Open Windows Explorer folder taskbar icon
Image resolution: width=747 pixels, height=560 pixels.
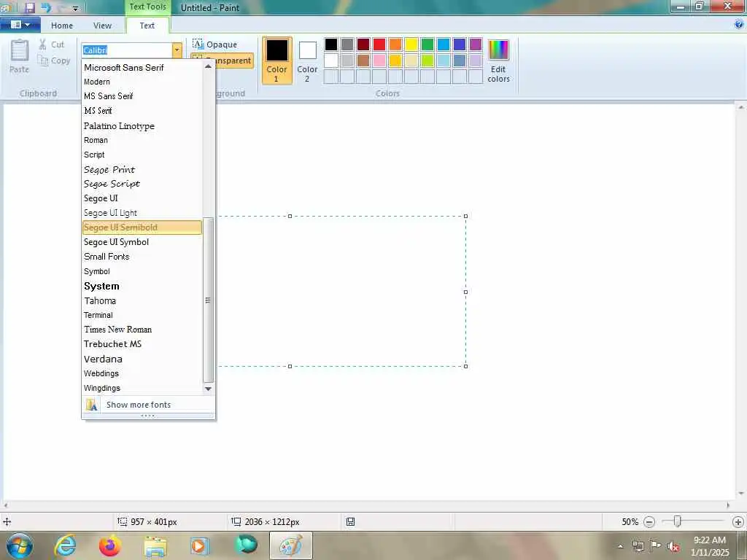(155, 545)
